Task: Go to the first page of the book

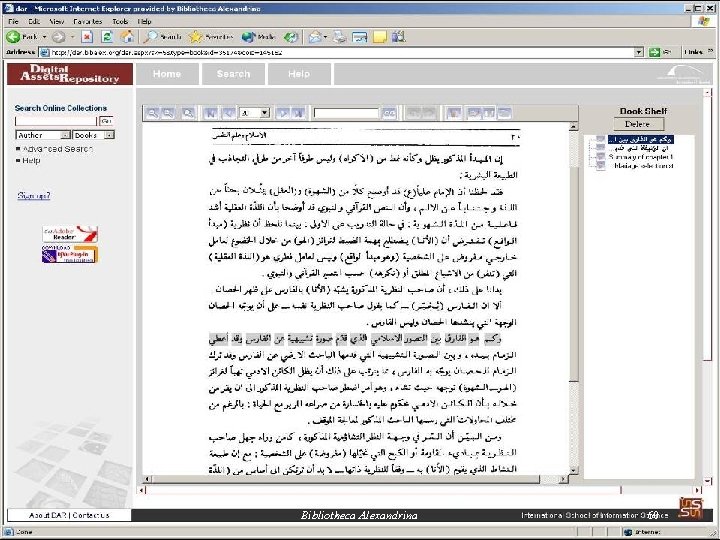Action: point(210,112)
